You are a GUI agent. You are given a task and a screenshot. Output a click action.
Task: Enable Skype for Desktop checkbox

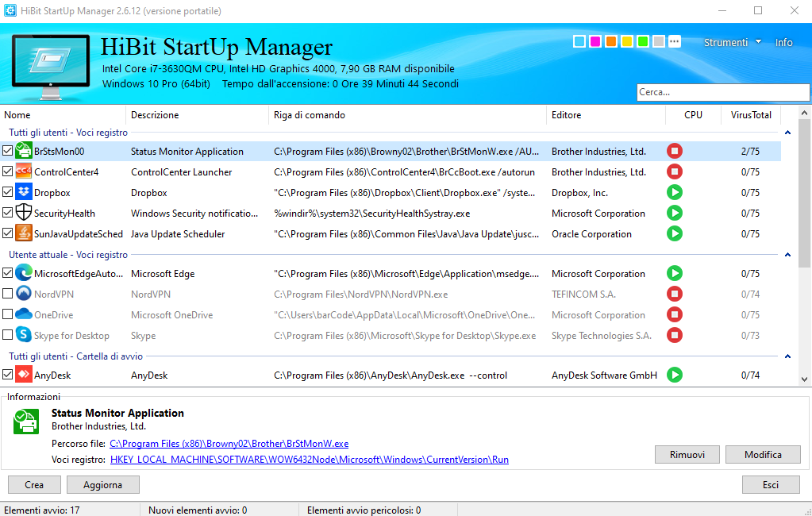(7, 335)
